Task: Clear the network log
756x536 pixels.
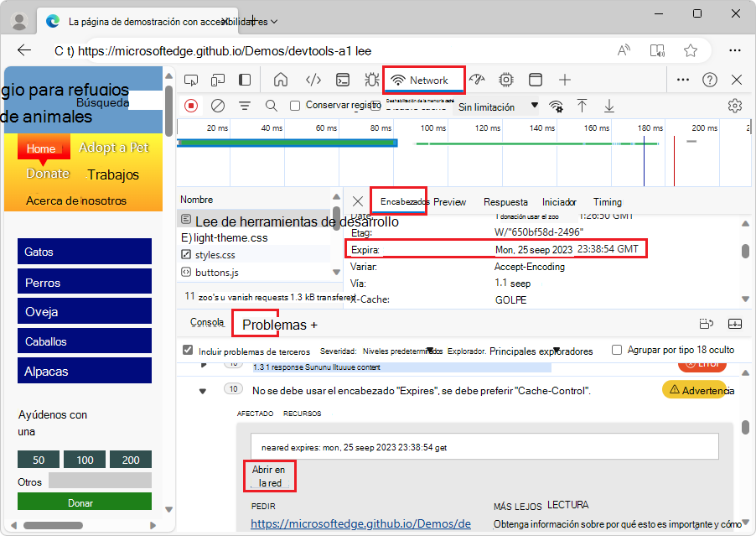Action: [x=218, y=105]
